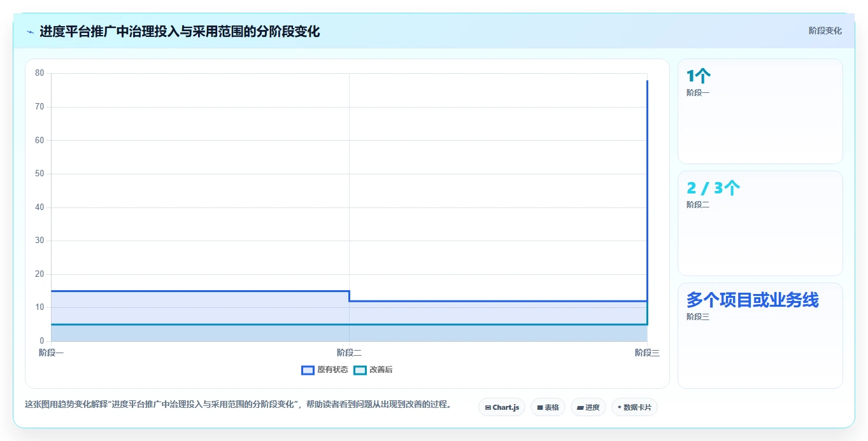Click the chart title 进度平台推广中治理投入与采用范围的分阶段变化

point(180,31)
